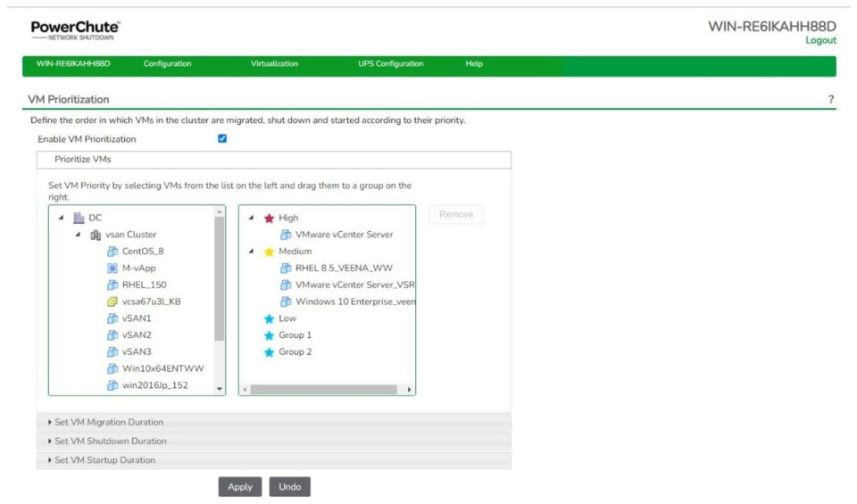
Task: Click the M-vApp icon in tree
Action: click(112, 269)
